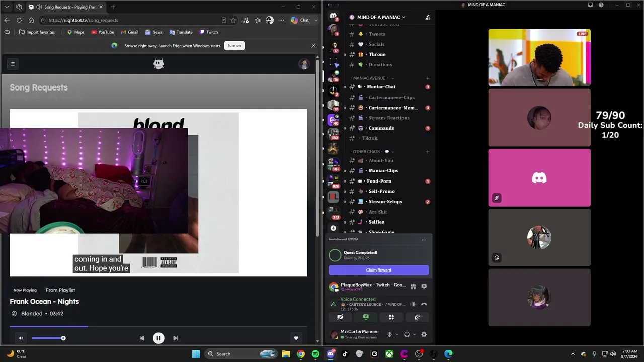Invite people to the Discord server
This screenshot has width=644, height=362.
point(428,17)
